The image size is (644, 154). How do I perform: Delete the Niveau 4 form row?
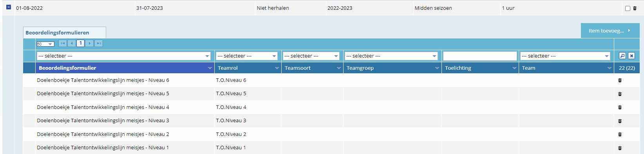pos(620,107)
